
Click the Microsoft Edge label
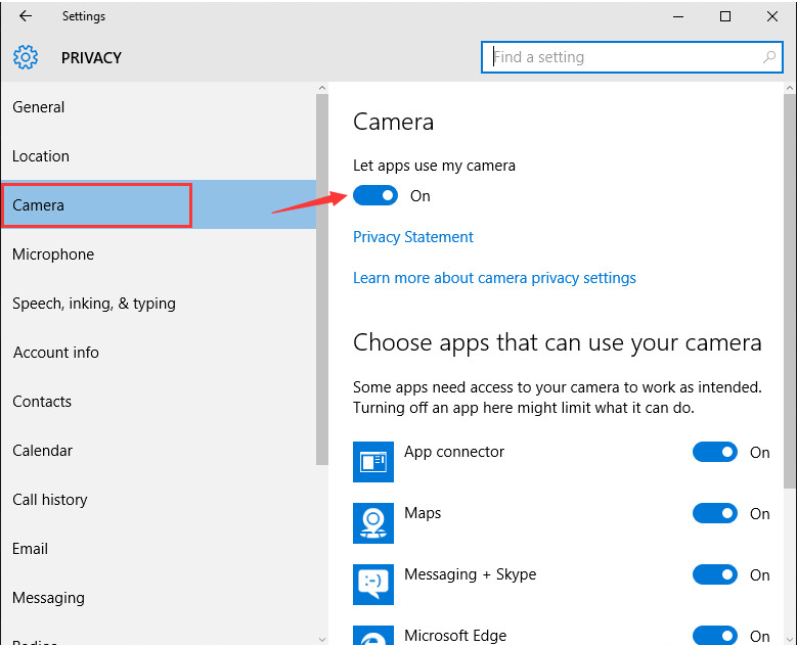pyautogui.click(x=455, y=636)
